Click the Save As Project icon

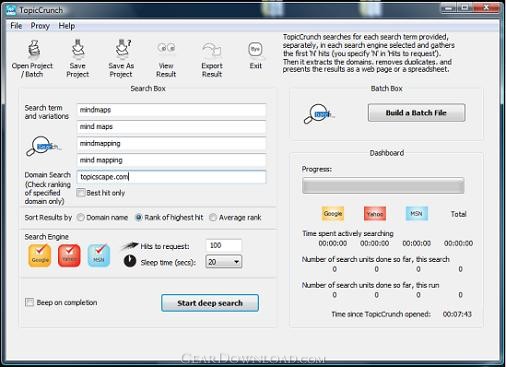(123, 49)
